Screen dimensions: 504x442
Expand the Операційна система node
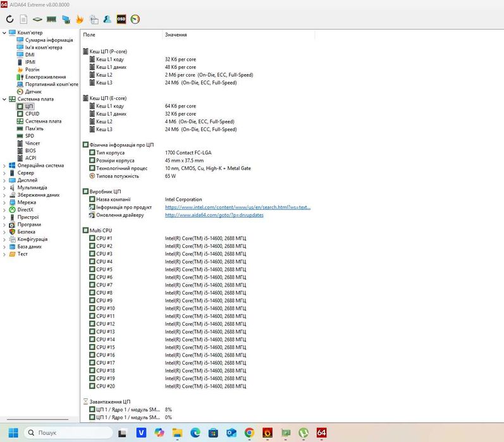click(4, 166)
